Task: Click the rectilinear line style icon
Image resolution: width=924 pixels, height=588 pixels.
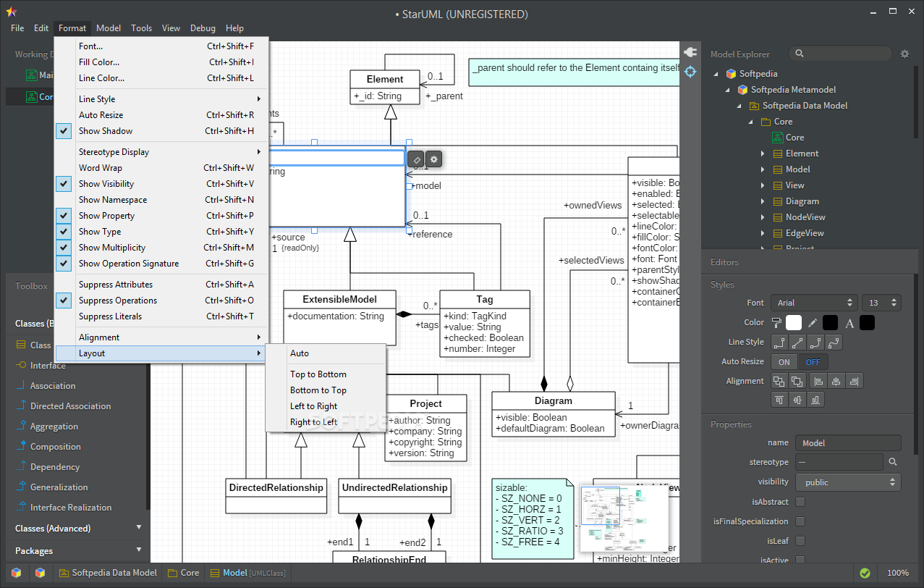Action: [x=780, y=342]
